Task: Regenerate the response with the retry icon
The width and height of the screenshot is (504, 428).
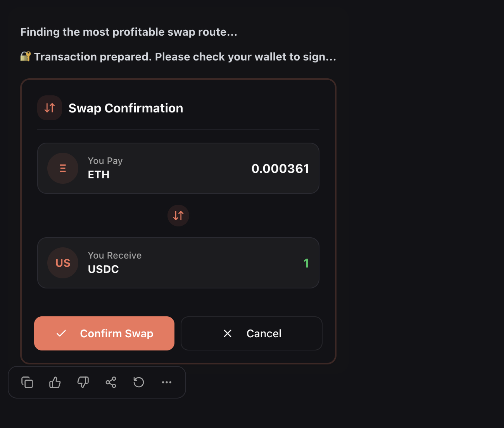Action: click(x=139, y=382)
